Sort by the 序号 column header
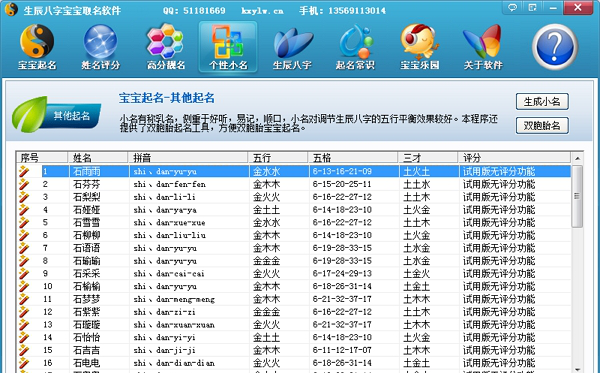Screen dimensions: 600x387 (x=42, y=157)
